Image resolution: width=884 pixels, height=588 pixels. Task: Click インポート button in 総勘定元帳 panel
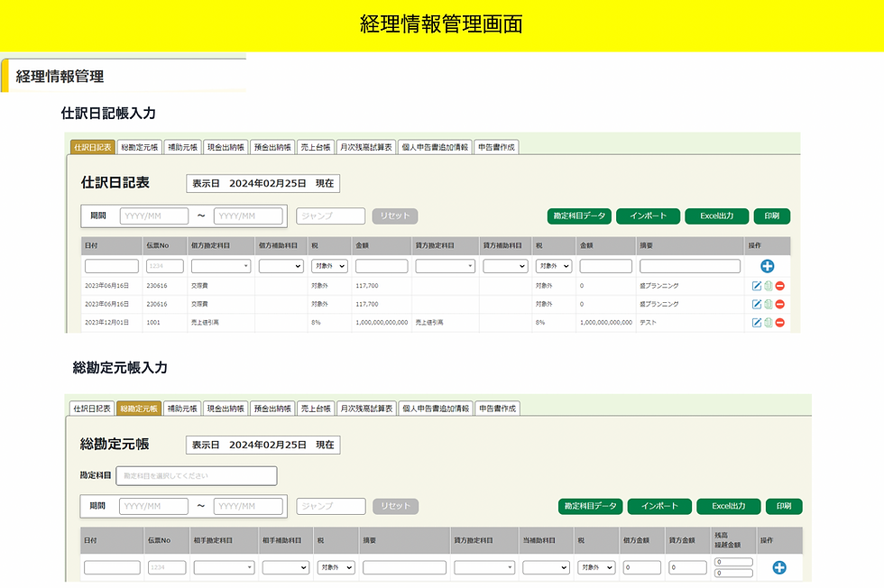tap(659, 506)
